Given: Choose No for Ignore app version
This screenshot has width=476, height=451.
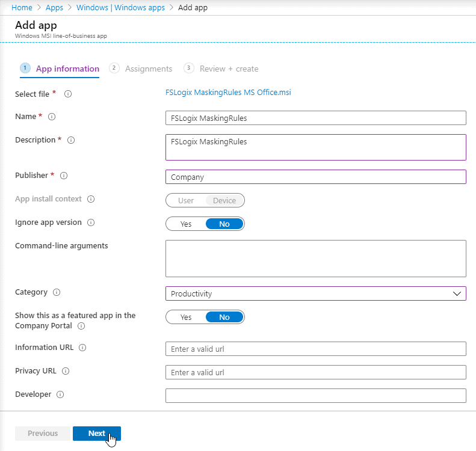Looking at the screenshot, I should 224,224.
